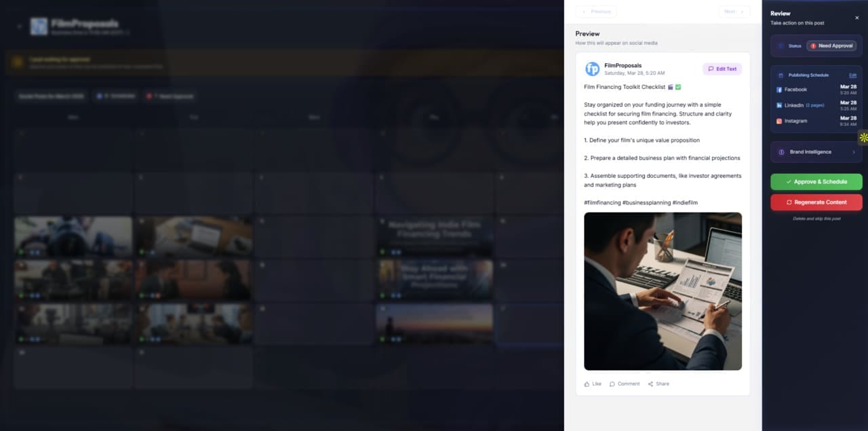Image resolution: width=868 pixels, height=431 pixels.
Task: Open the Stay Ahead with Smart Financial Projections post
Action: (435, 280)
